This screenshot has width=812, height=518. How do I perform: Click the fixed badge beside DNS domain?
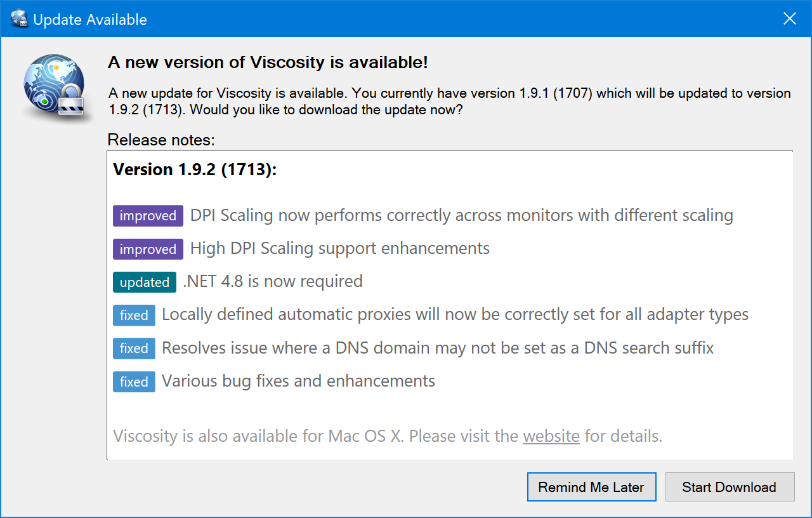[134, 348]
